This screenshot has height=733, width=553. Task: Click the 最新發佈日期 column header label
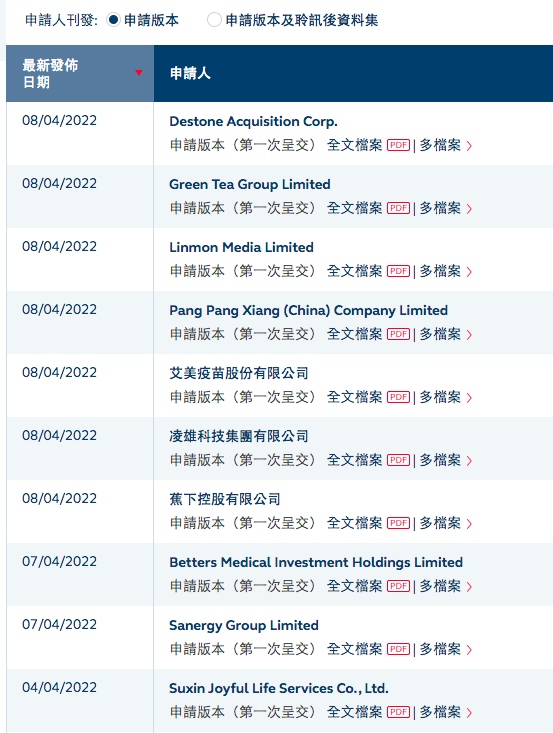(50, 73)
